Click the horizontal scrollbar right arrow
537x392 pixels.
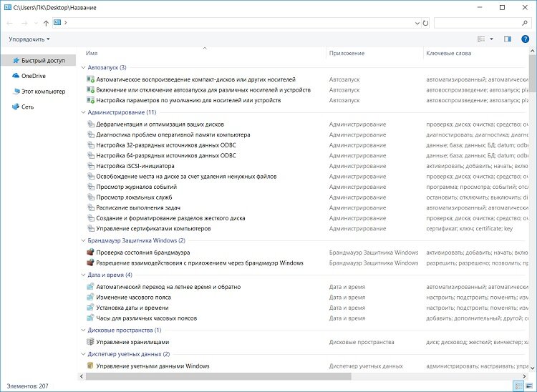[x=524, y=376]
